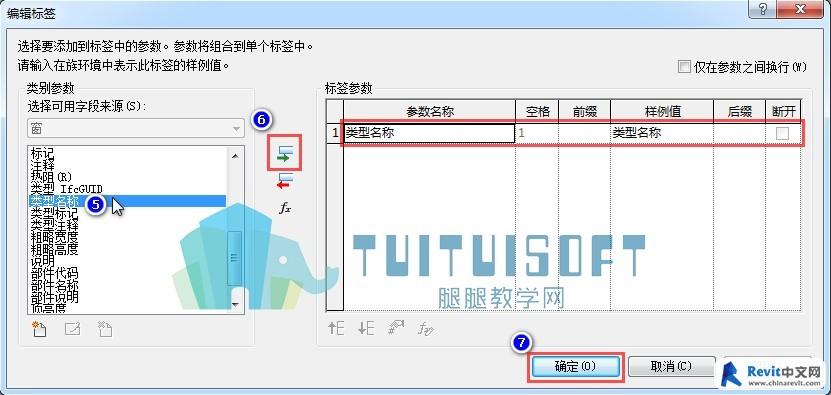Click edit formula icon under label table
The width and height of the screenshot is (831, 395).
click(426, 328)
